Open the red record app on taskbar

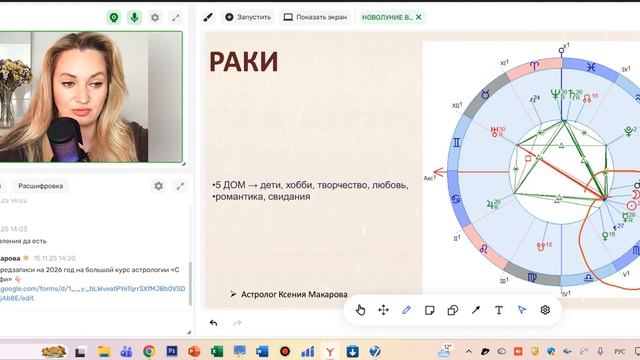tap(285, 351)
